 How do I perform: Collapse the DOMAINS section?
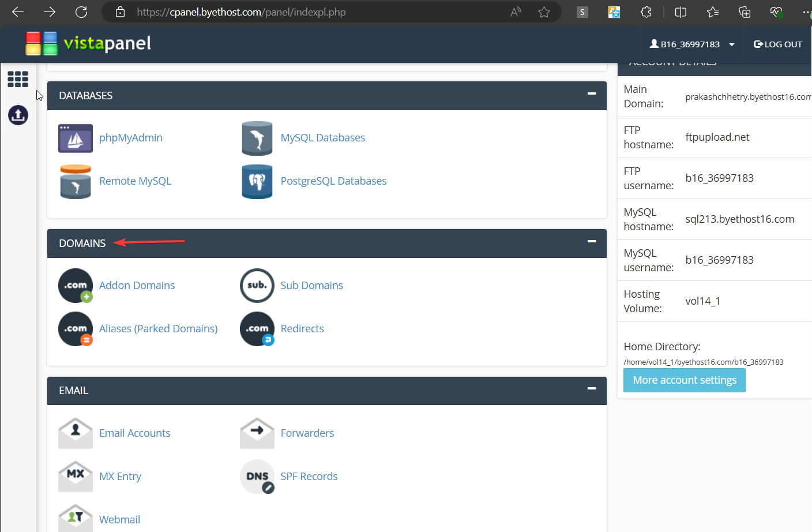592,241
